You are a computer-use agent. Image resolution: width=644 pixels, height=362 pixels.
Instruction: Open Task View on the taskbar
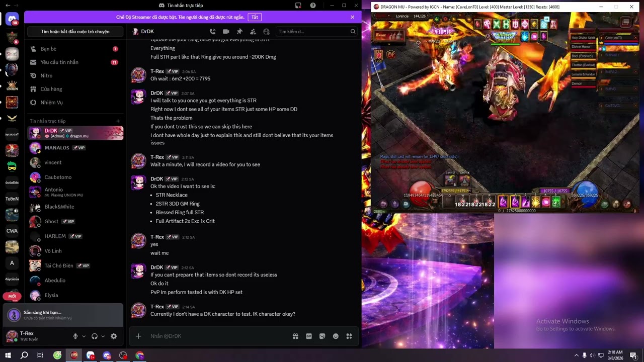tap(40, 355)
